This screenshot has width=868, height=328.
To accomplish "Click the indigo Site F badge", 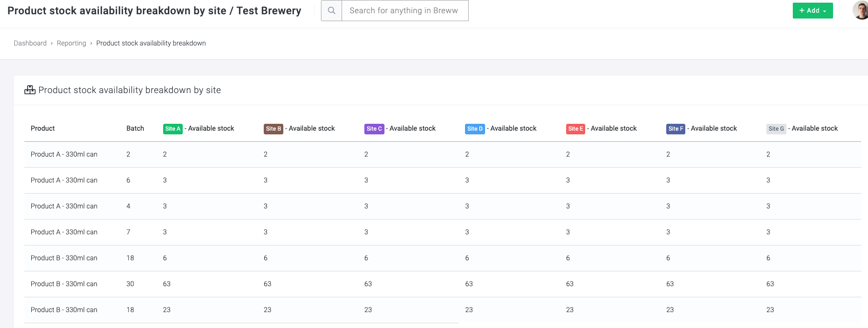I will 676,129.
